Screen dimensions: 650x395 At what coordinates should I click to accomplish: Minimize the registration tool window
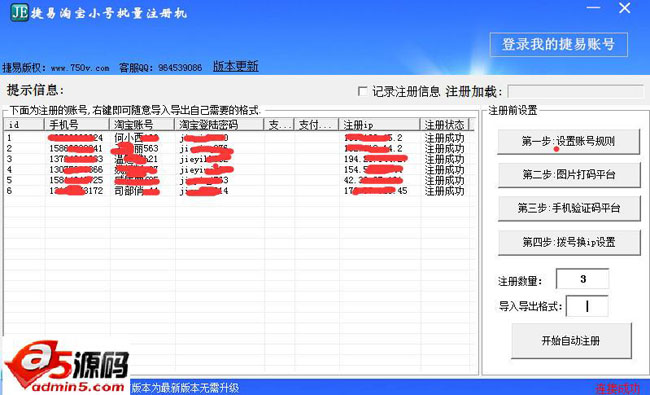[593, 8]
